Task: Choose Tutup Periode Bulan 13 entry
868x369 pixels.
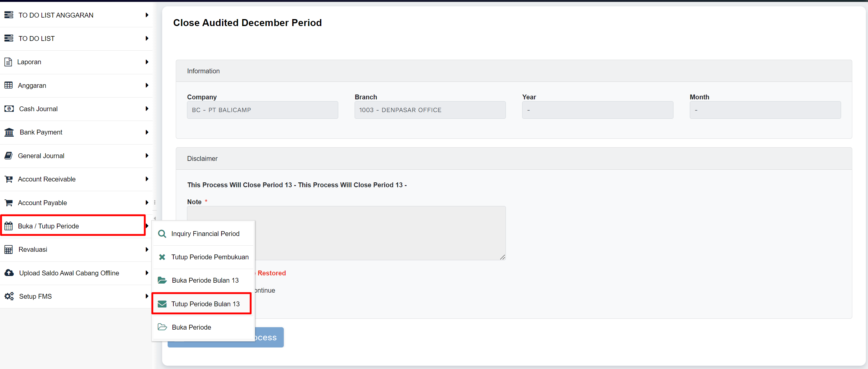Action: click(205, 304)
